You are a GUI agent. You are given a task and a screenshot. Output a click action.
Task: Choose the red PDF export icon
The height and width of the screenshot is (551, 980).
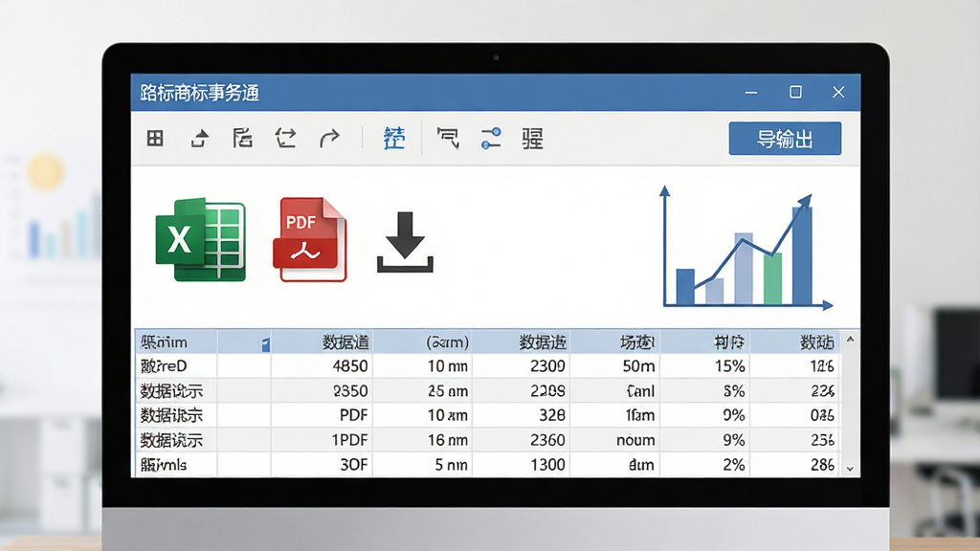point(310,240)
